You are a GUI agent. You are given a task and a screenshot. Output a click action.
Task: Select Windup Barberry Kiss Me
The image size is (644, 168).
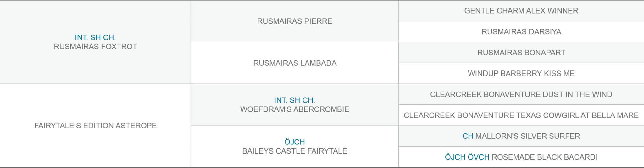521,73
